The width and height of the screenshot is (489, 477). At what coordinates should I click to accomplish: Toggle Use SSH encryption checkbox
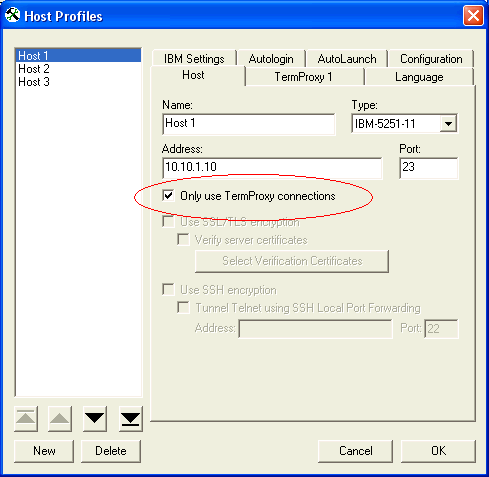pos(168,290)
